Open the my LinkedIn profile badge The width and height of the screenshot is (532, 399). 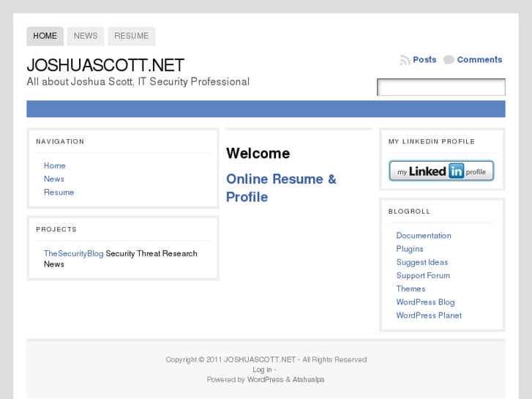point(441,171)
